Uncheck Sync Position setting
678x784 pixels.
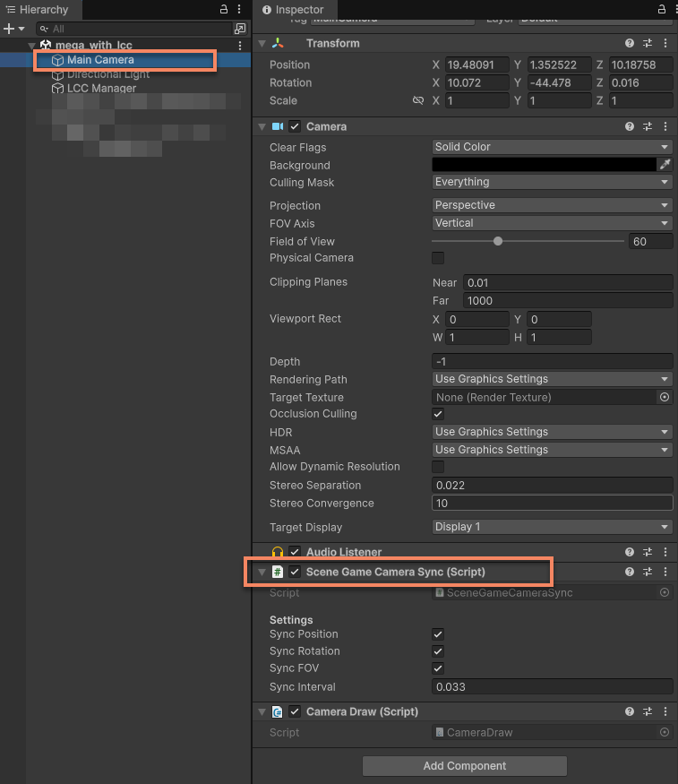438,634
